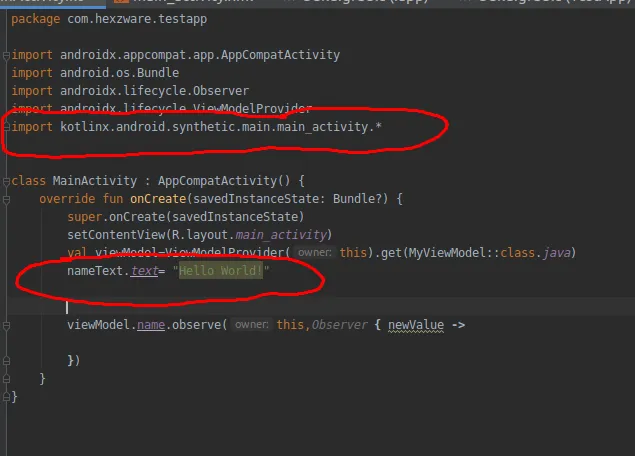Click 'setContentView' call

coord(116,234)
